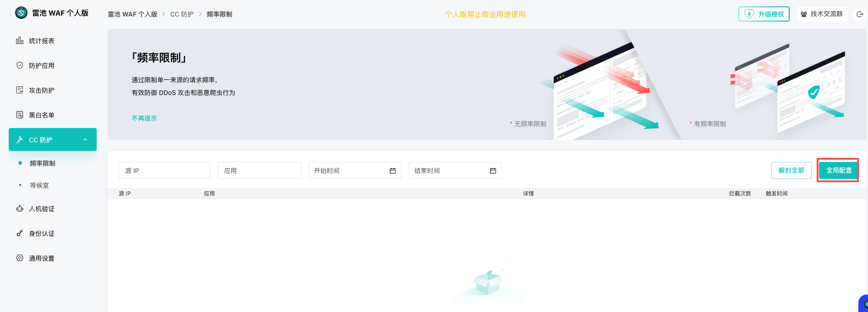
Task: Select the 等候室 submenu item
Action: 39,185
